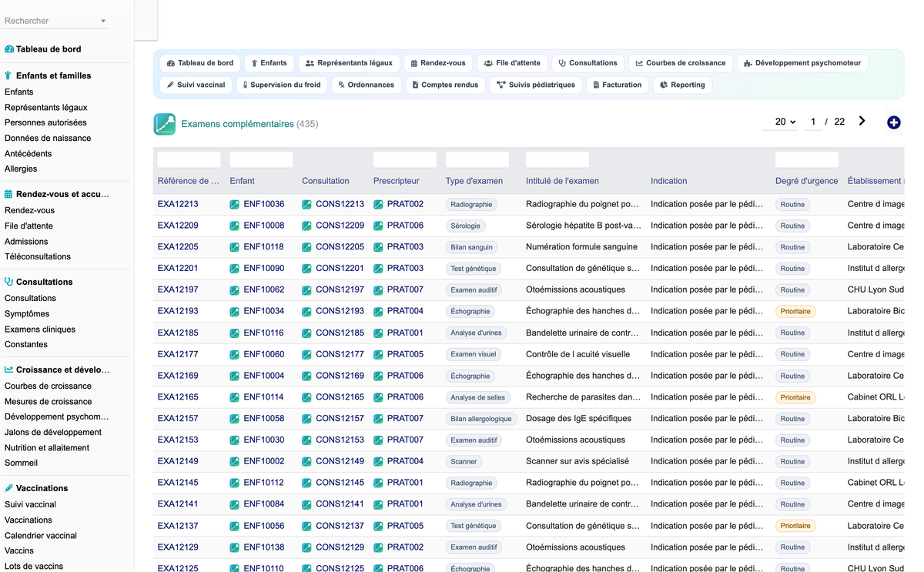Open Examens cliniques in the sidebar

click(x=40, y=329)
